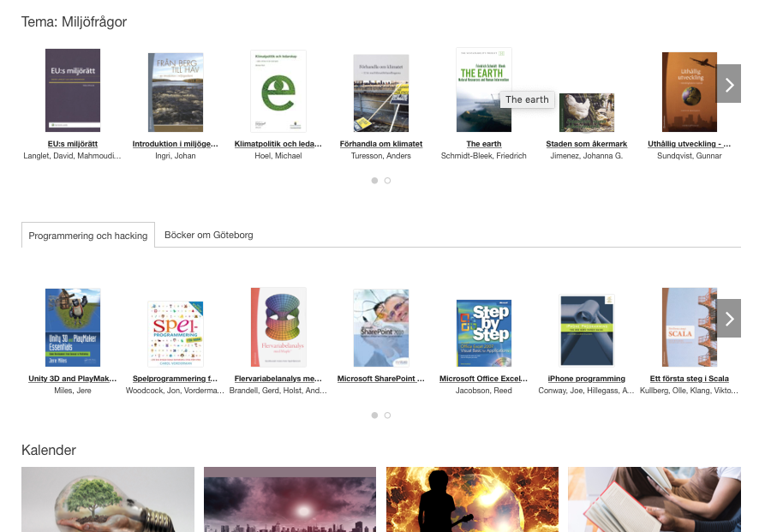Select second page dot of Programmering carousel
771x532 pixels.
pyautogui.click(x=387, y=415)
